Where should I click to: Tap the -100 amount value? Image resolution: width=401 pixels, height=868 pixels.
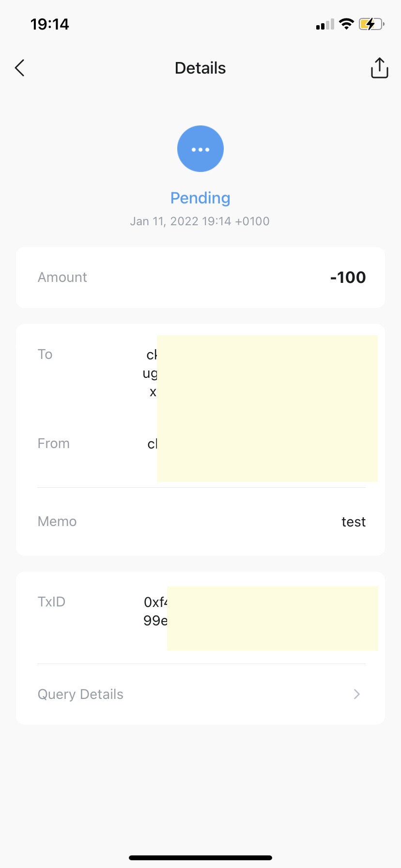point(348,278)
